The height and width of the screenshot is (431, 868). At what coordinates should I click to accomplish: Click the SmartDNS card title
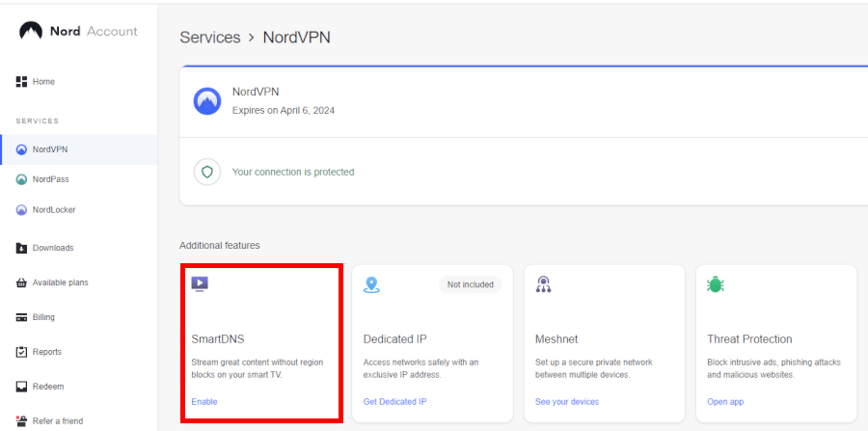click(217, 339)
